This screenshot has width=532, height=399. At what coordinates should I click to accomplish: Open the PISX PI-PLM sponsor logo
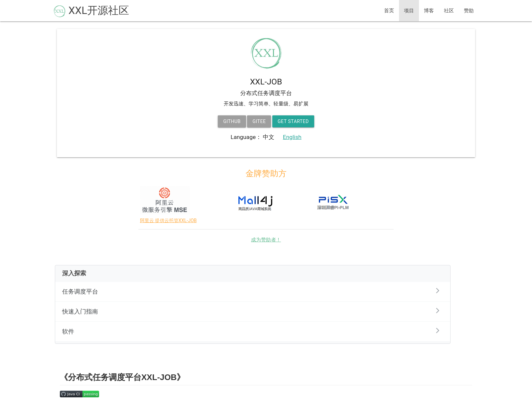pos(333,202)
